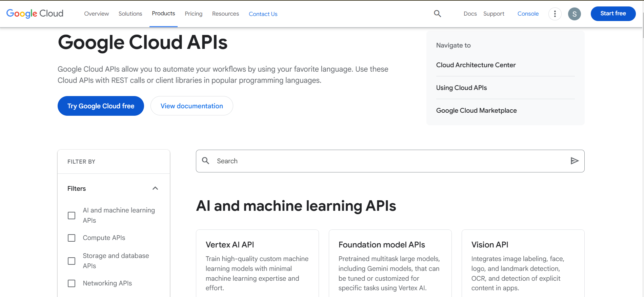Screen dimensions: 644x297
Task: Open the Vision API card
Action: (523, 263)
